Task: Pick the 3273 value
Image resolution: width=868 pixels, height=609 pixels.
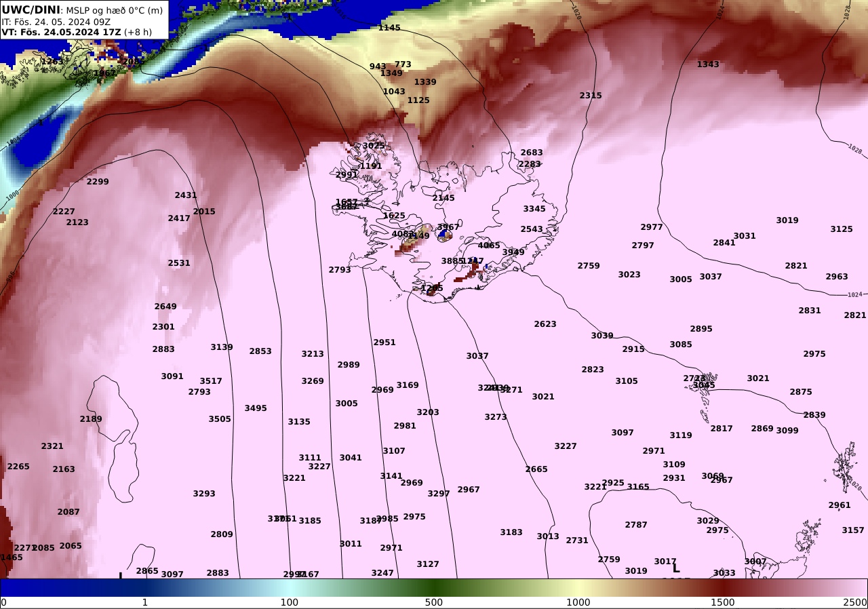Action: pyautogui.click(x=496, y=417)
